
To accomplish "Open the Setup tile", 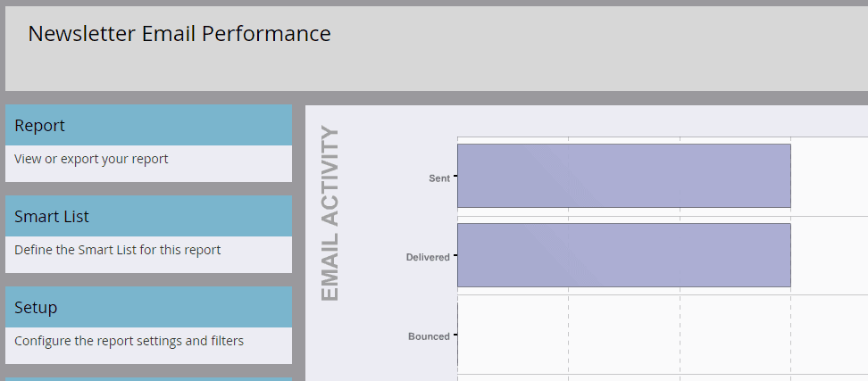I will [148, 308].
